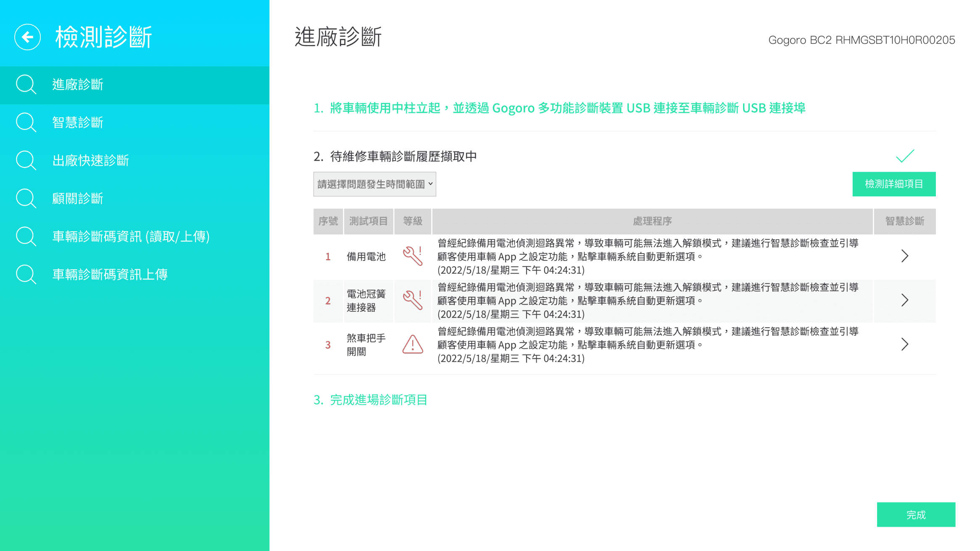Click the 處理程序 column header

(652, 221)
